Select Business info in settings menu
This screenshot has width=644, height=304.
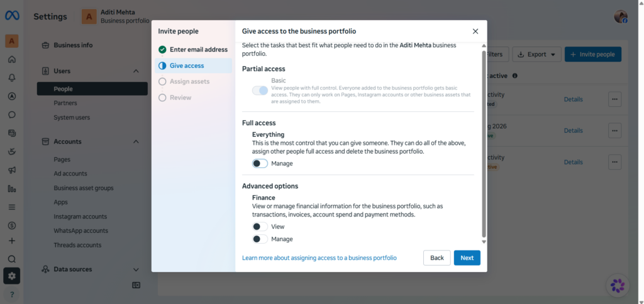pyautogui.click(x=73, y=45)
